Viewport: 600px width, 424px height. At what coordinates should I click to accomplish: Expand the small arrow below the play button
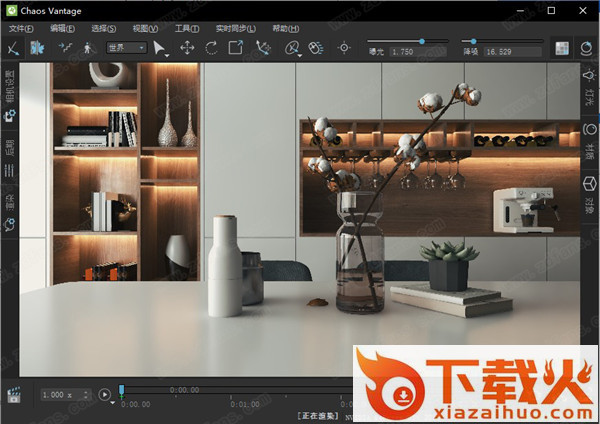click(x=112, y=403)
